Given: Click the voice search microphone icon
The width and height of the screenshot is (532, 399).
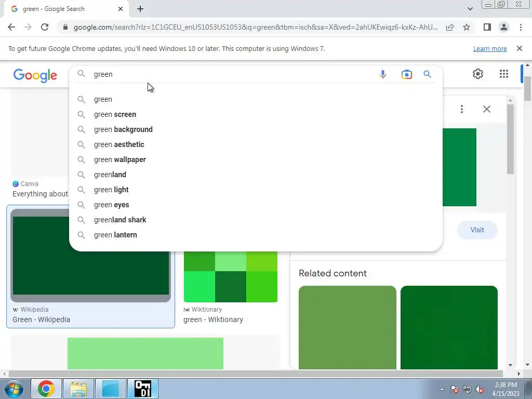Looking at the screenshot, I should pyautogui.click(x=383, y=74).
